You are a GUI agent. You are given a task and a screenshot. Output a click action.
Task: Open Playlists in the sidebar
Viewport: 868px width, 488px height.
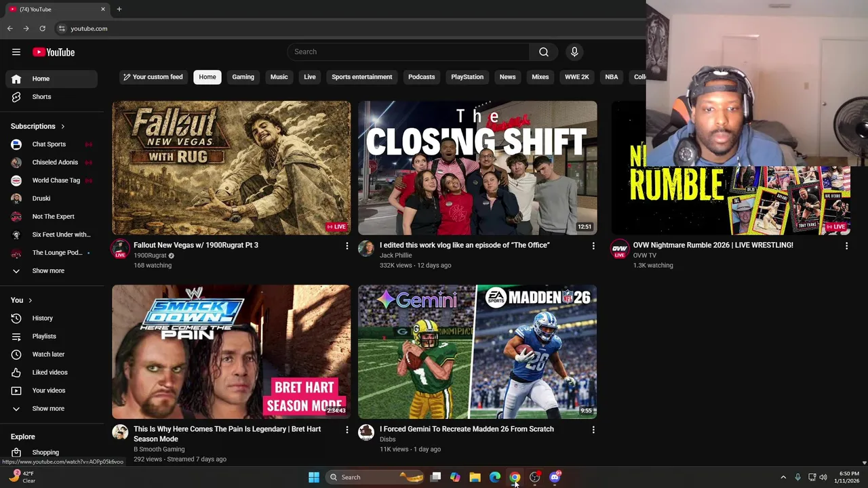click(52, 336)
